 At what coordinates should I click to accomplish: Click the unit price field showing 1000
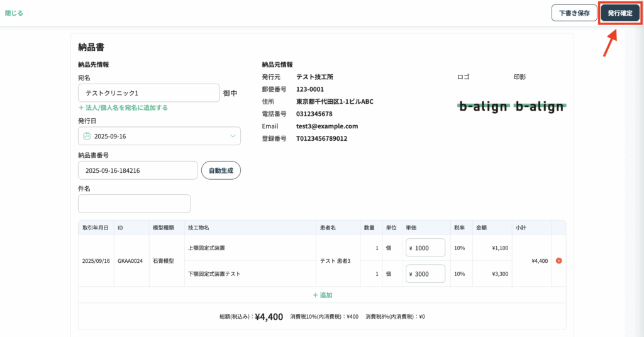pyautogui.click(x=426, y=248)
